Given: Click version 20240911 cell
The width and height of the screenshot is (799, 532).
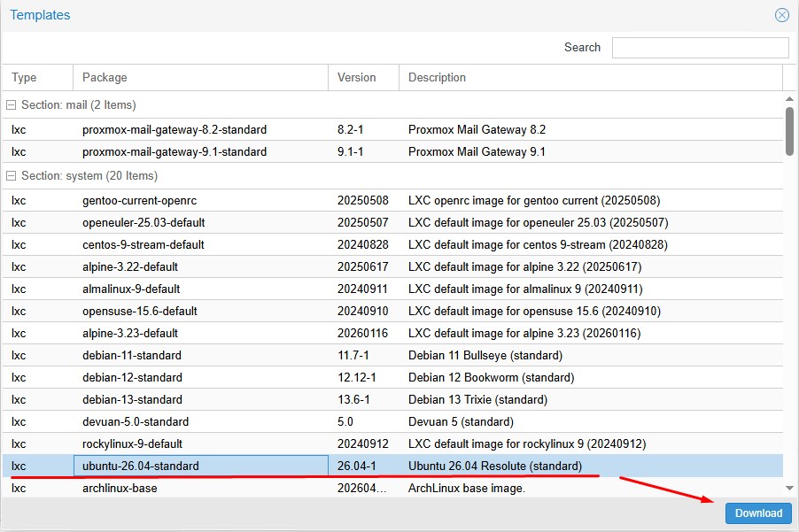Looking at the screenshot, I should coord(362,289).
